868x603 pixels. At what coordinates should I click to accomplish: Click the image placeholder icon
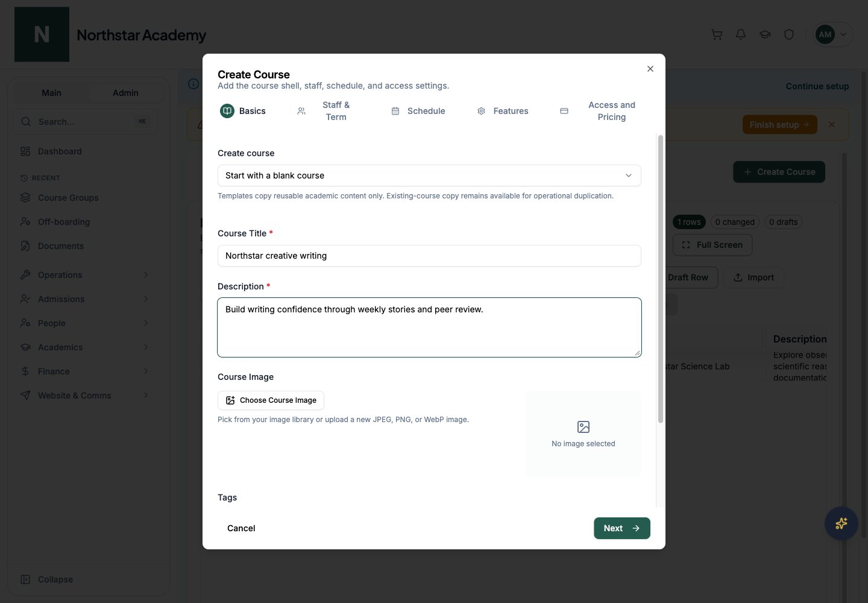[x=583, y=427]
